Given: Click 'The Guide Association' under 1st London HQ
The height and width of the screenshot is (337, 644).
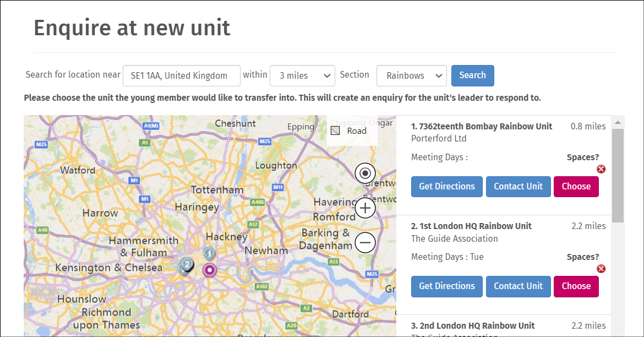Looking at the screenshot, I should [454, 239].
